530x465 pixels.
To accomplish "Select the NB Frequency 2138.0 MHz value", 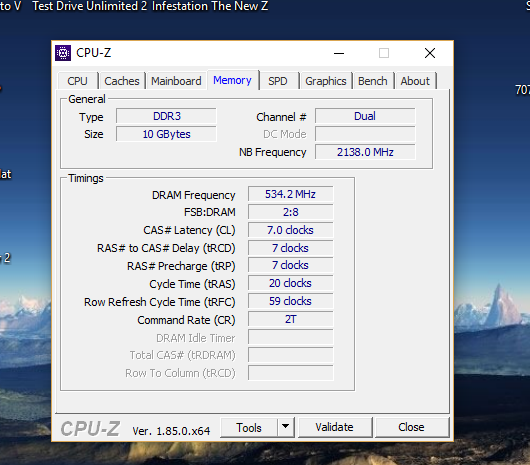I will coord(365,152).
